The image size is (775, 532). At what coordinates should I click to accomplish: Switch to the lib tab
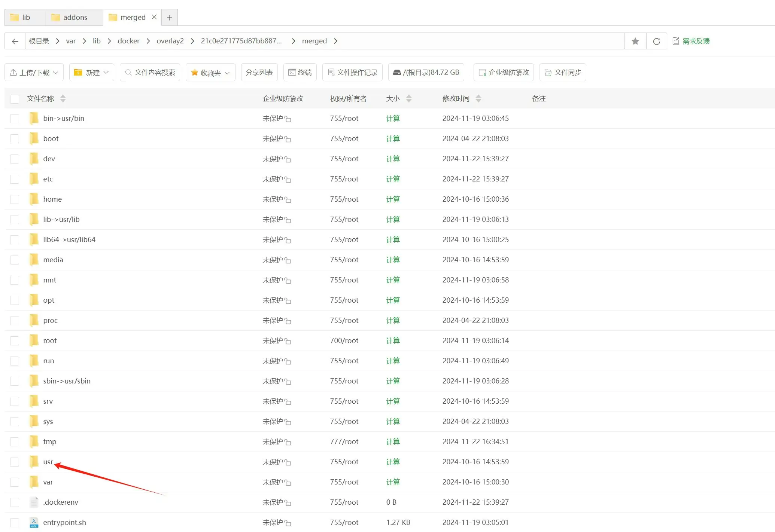[25, 18]
